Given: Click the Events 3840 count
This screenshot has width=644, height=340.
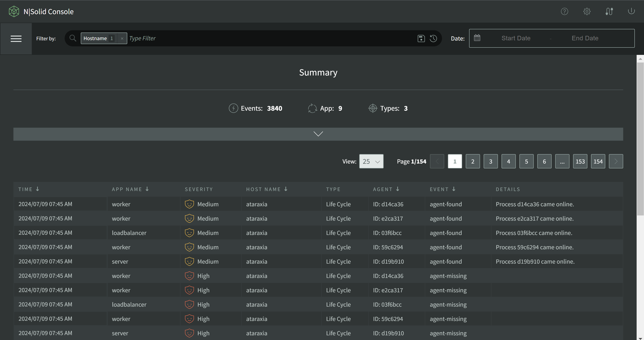Looking at the screenshot, I should point(274,108).
